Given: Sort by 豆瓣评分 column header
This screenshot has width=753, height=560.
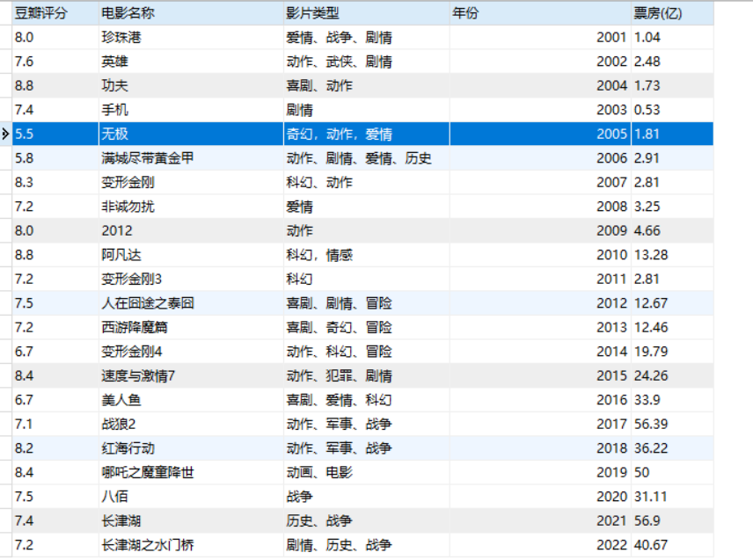Looking at the screenshot, I should tap(55, 13).
